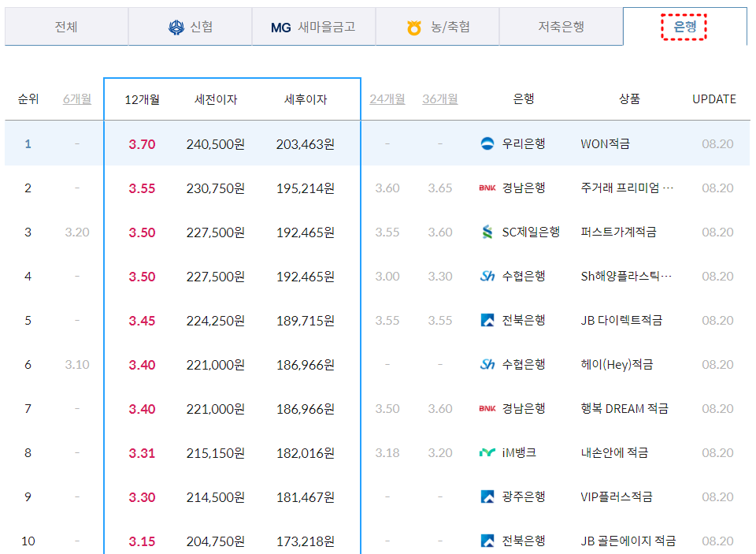Screen dimensions: 756x554
Task: Click the 세전이자 column header
Action: 216,99
